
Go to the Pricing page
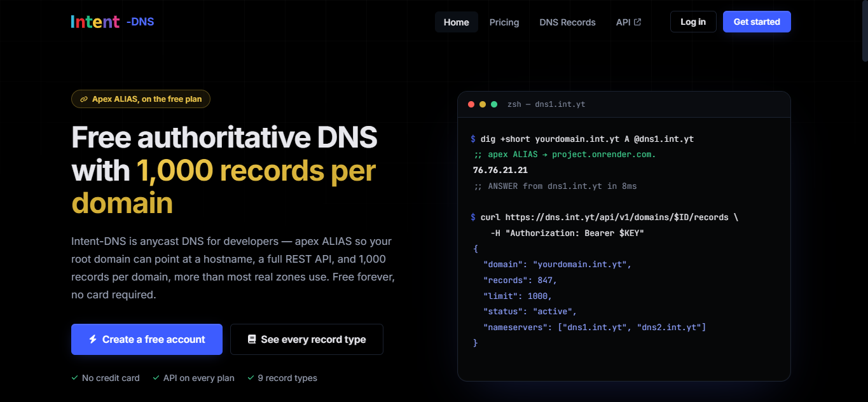[504, 22]
